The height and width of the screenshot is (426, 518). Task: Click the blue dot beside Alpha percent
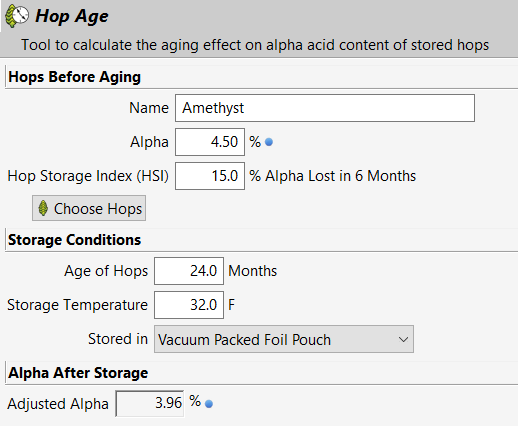click(x=269, y=142)
